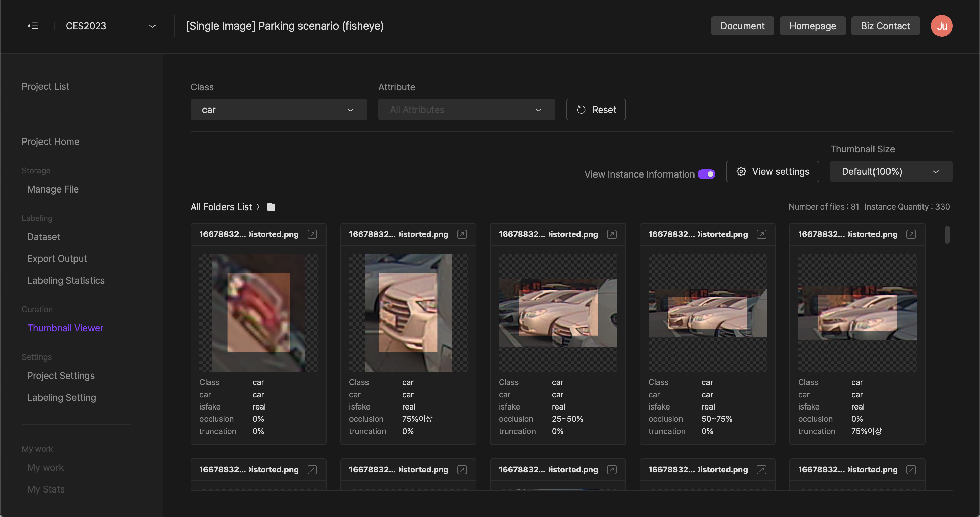Open the Thumbnail Size Default(100%) dropdown
Screen dimensions: 980x517
(891, 171)
